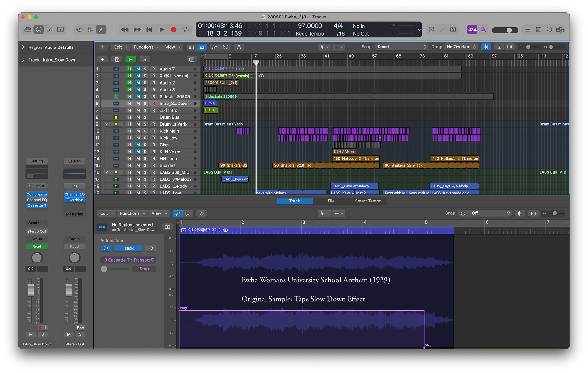This screenshot has height=373, width=588.
Task: Click Go to Beginning transport button
Action: (x=149, y=30)
